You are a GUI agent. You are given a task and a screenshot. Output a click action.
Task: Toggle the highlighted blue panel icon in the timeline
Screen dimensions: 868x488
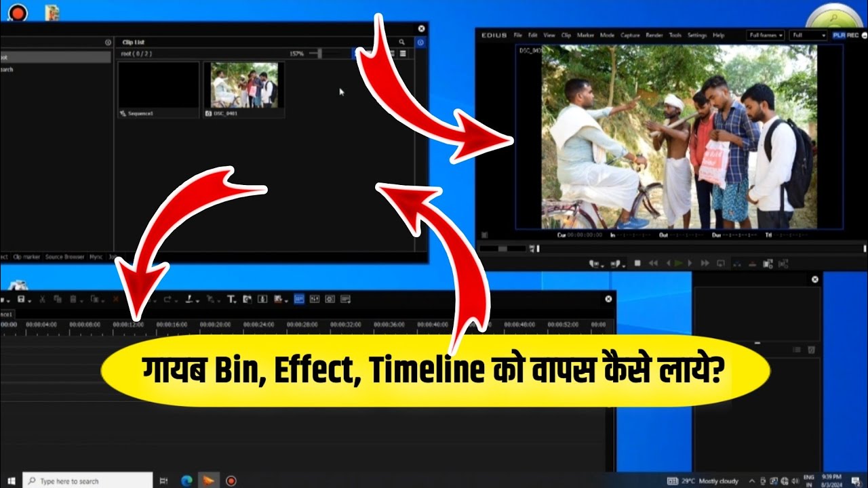(299, 299)
